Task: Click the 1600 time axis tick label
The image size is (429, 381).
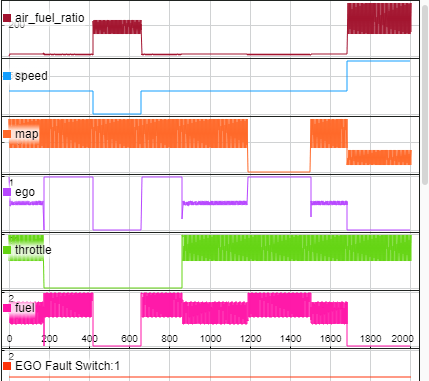Action: [x=331, y=339]
